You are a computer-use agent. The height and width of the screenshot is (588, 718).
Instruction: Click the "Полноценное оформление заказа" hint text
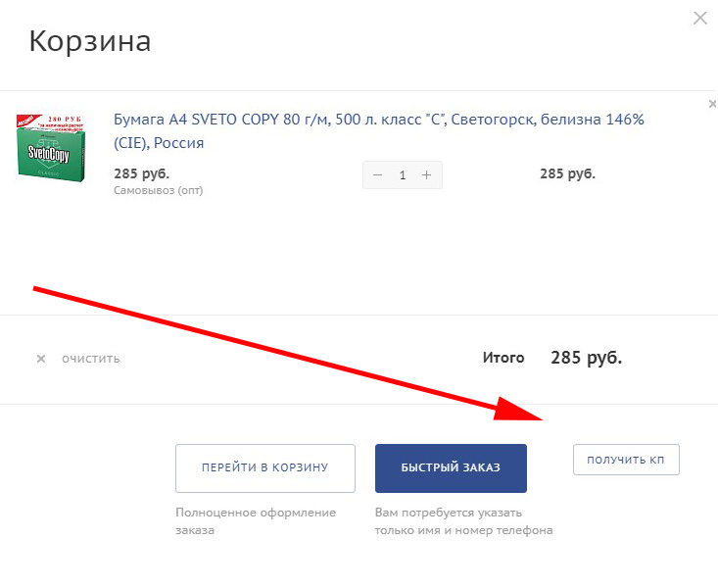click(255, 521)
